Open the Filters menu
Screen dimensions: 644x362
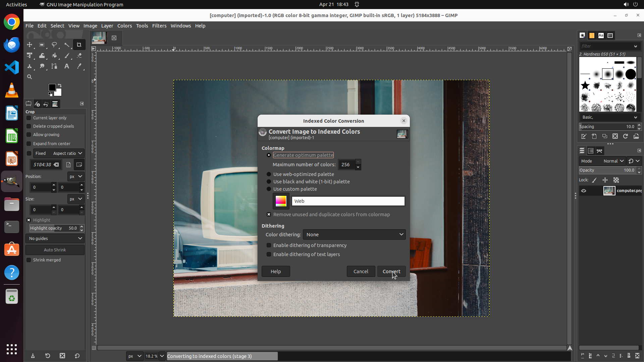coord(159,26)
